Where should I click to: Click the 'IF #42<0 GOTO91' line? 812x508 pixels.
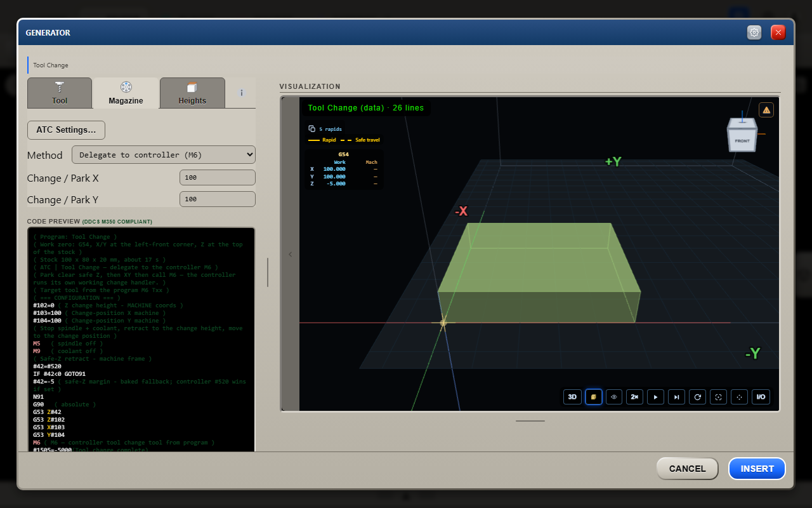point(59,374)
